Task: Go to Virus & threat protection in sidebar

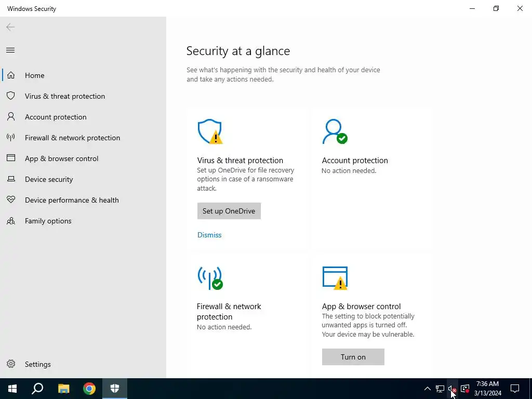Action: [83, 96]
